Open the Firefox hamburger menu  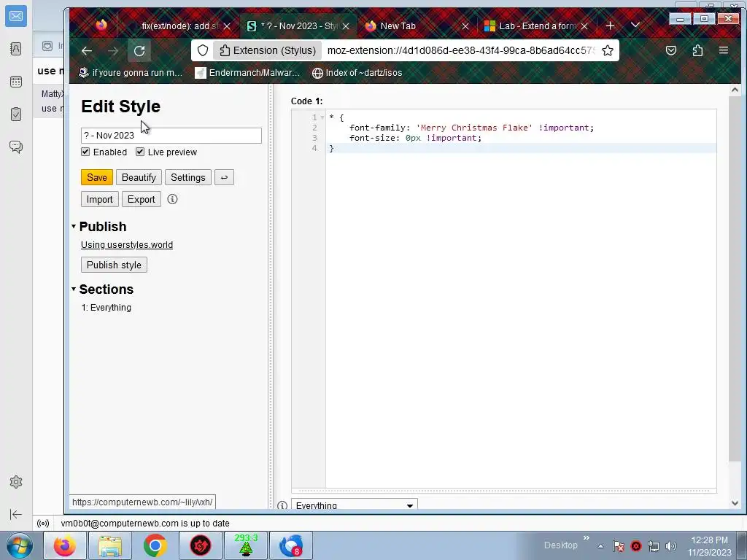pos(724,50)
